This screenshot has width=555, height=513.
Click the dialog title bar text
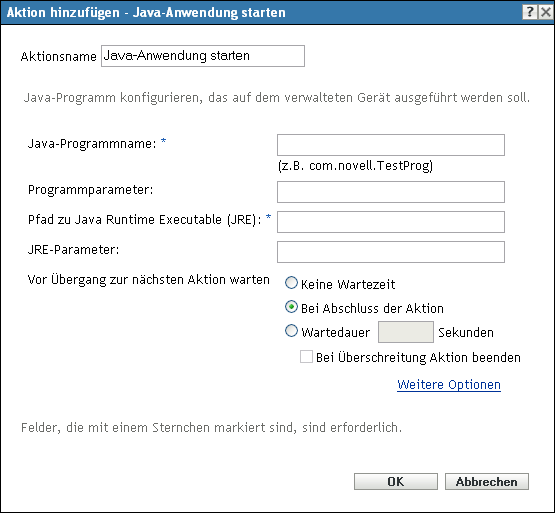point(146,12)
